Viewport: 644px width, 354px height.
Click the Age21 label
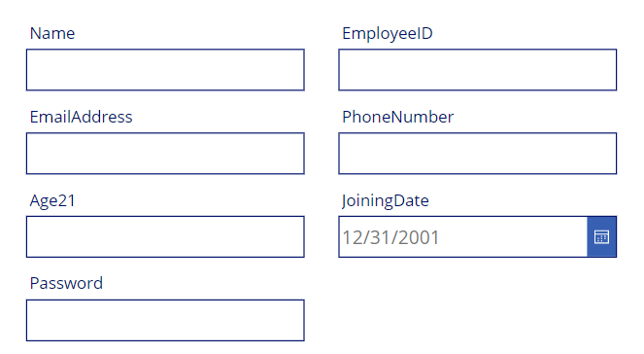52,201
